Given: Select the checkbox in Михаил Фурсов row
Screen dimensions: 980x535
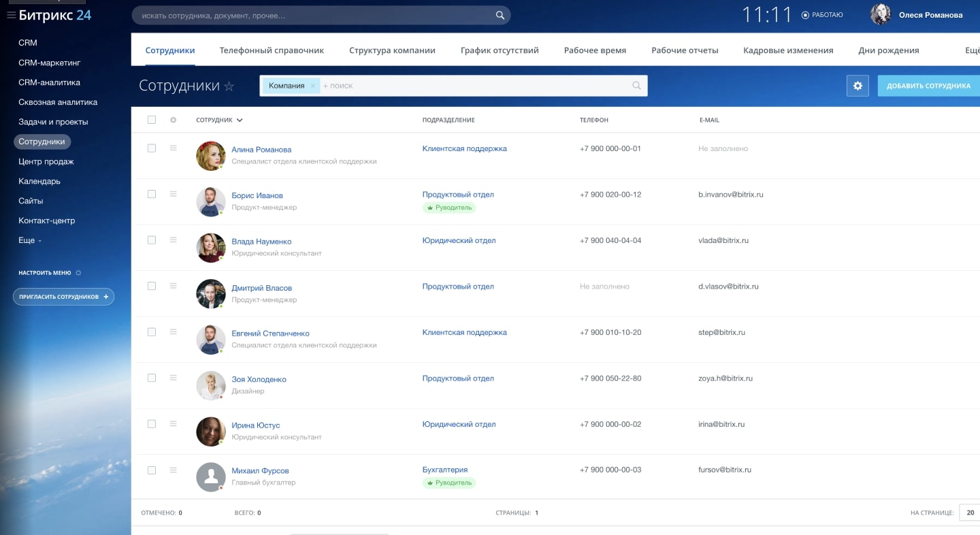Looking at the screenshot, I should [x=152, y=470].
